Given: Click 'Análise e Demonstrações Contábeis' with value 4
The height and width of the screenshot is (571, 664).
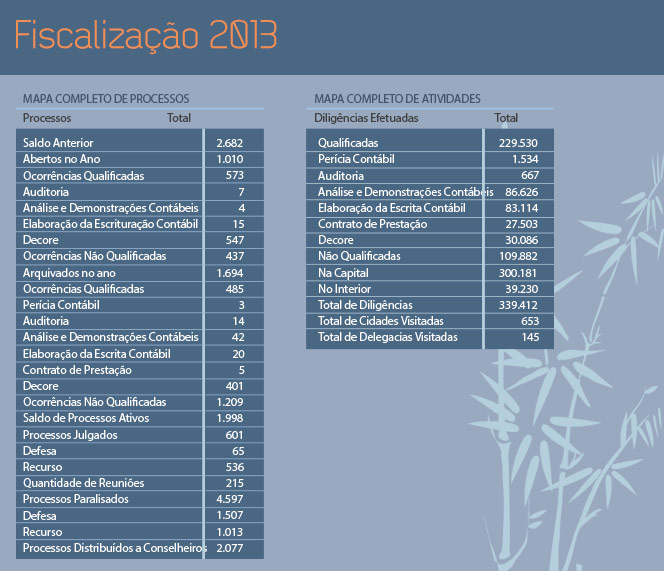Looking at the screenshot, I should tap(111, 208).
